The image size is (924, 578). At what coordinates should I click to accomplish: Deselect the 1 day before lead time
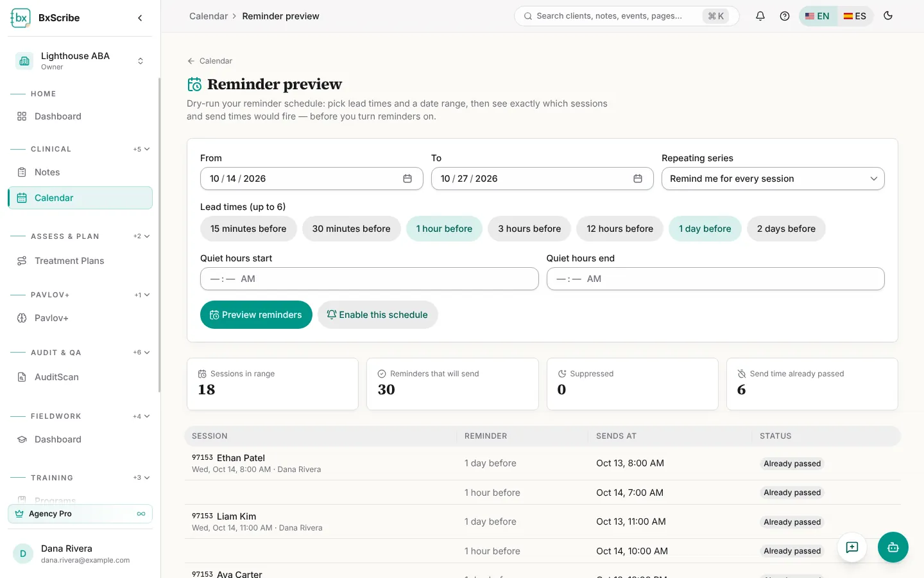click(705, 229)
